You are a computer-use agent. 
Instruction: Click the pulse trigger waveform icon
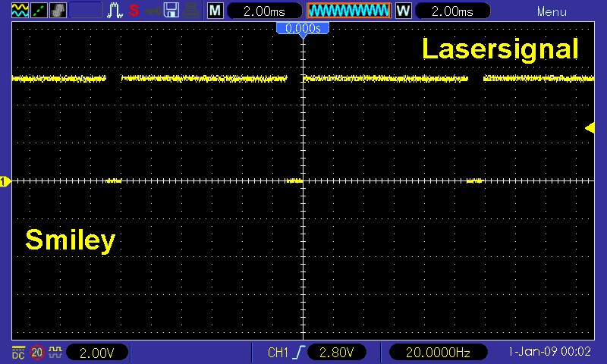pyautogui.click(x=115, y=11)
